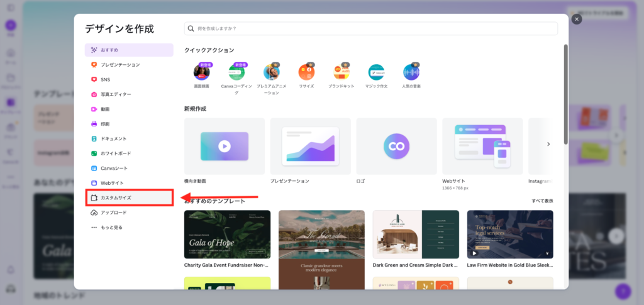Close the デザインを作成 dialog
The height and width of the screenshot is (305, 644).
point(577,19)
